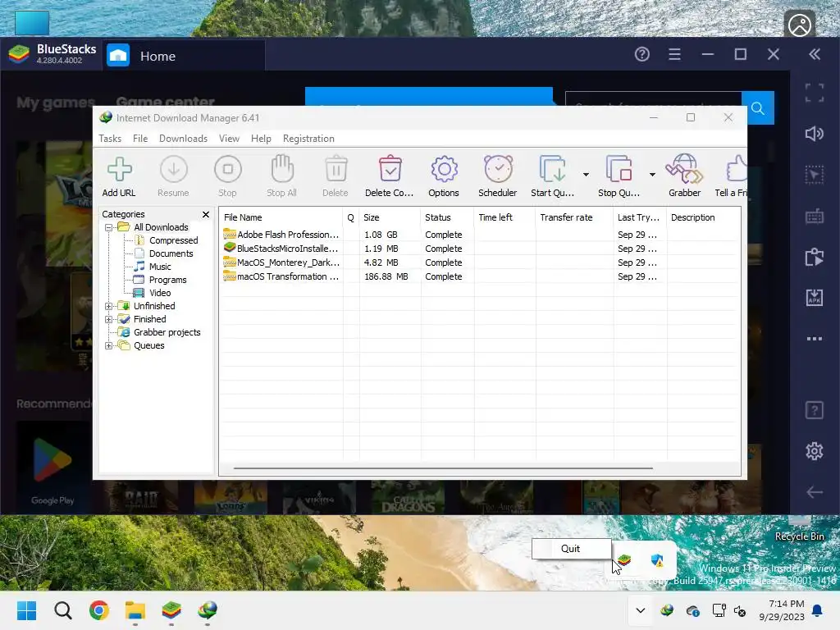Open Start Queue dropdown arrow
Screen dimensions: 840x630
point(586,175)
